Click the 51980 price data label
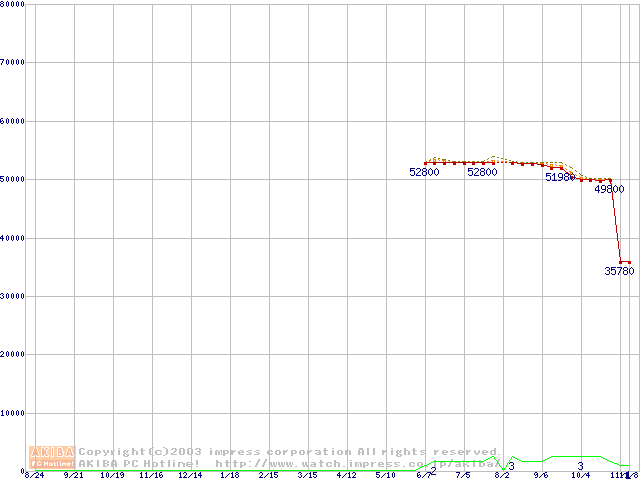640x480 pixels. (560, 177)
